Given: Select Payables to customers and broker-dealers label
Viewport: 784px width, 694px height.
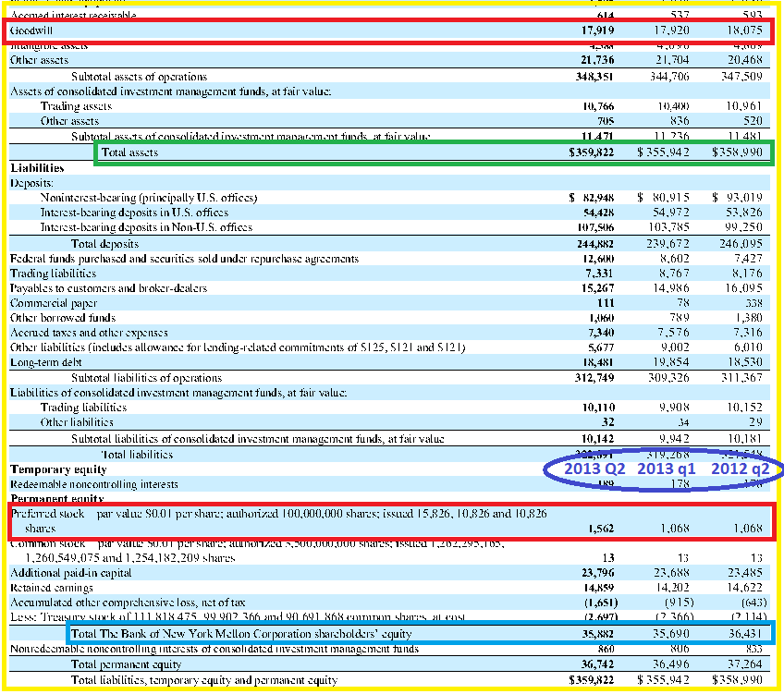Looking at the screenshot, I should (x=108, y=288).
